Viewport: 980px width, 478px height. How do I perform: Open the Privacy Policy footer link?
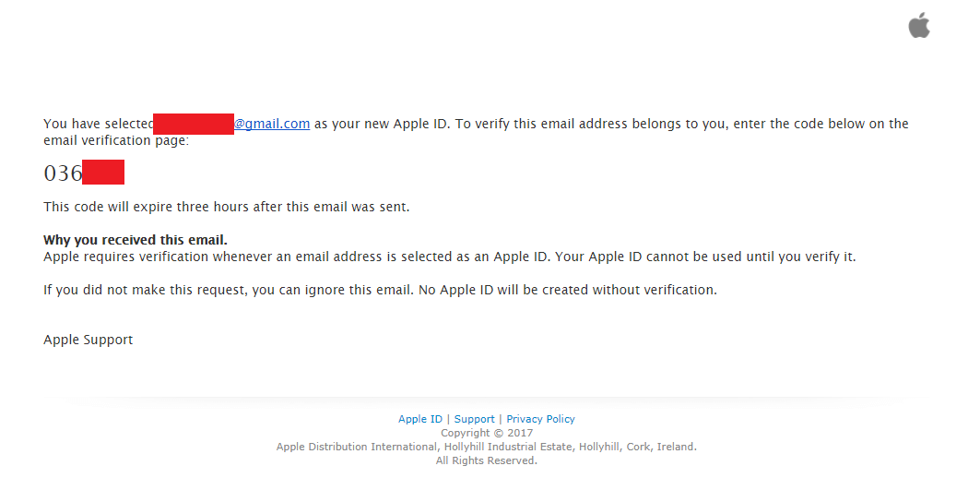click(x=540, y=419)
